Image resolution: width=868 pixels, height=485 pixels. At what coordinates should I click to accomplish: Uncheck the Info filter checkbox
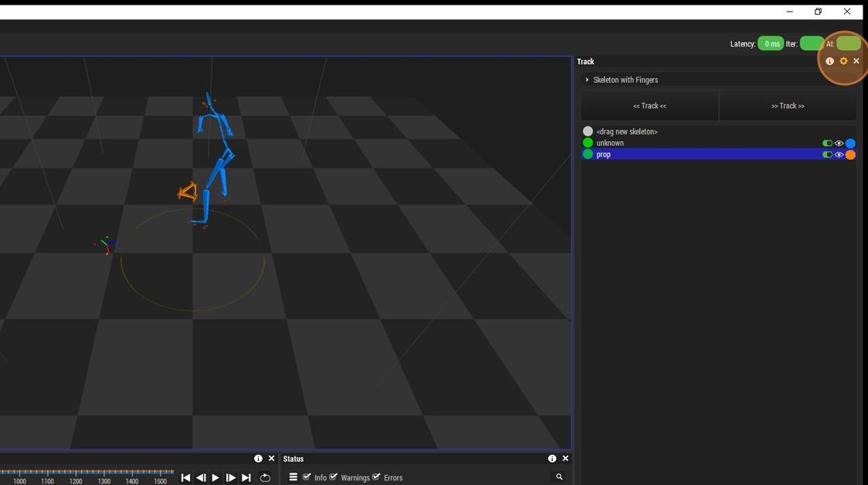[x=307, y=476]
